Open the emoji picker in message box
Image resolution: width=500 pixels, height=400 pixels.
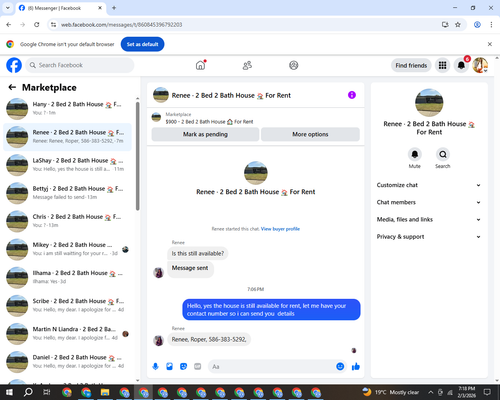340,367
